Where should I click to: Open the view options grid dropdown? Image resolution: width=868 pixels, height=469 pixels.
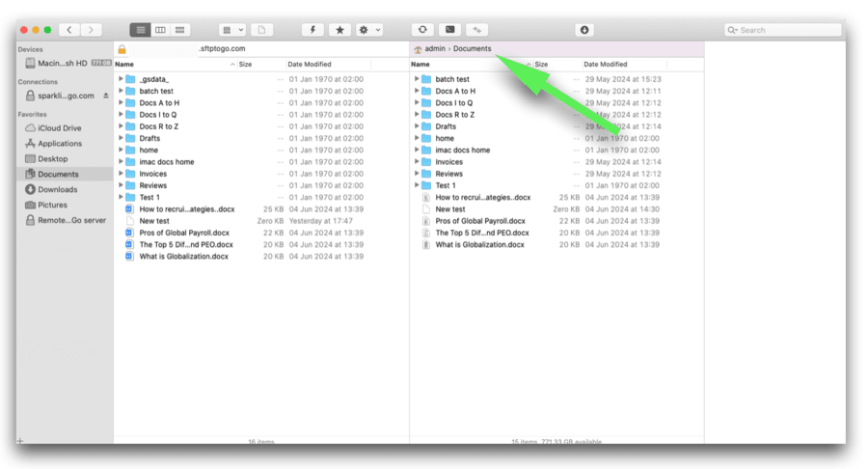[x=231, y=30]
